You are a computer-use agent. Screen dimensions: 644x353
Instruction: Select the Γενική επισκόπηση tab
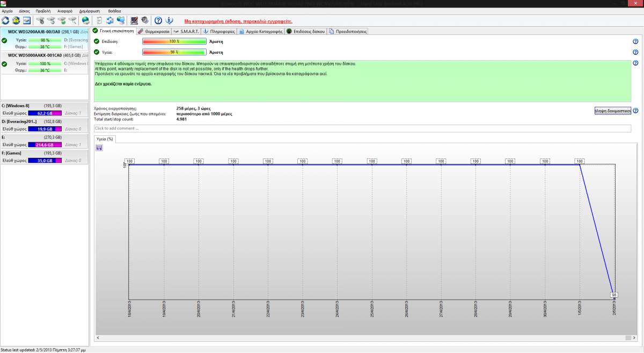(x=114, y=31)
